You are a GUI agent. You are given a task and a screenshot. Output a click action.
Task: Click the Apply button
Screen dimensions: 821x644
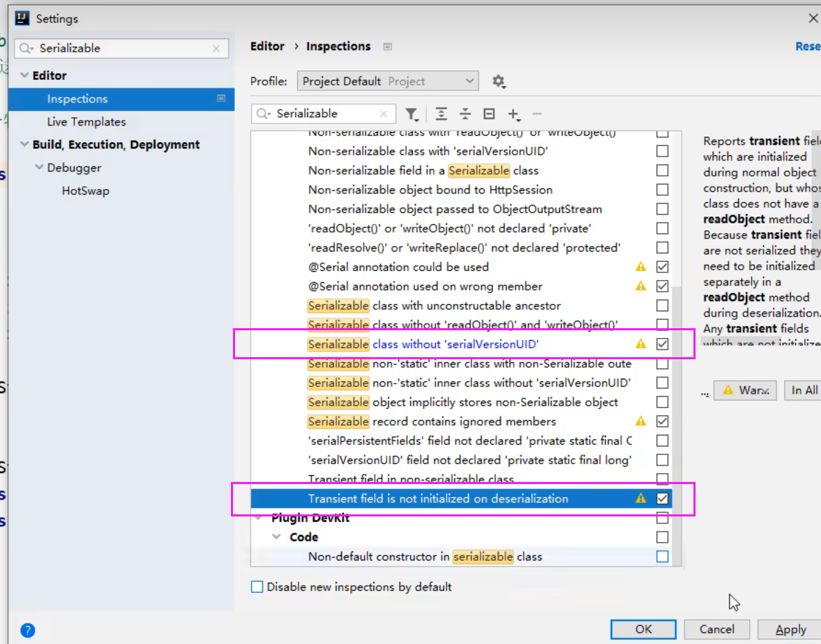pos(790,630)
